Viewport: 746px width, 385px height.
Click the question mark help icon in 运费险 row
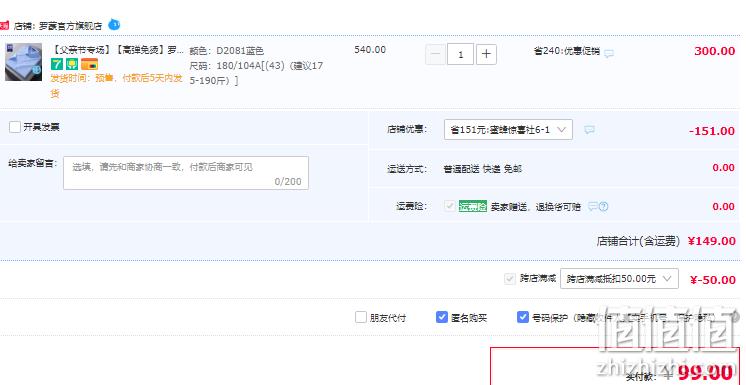coord(604,207)
